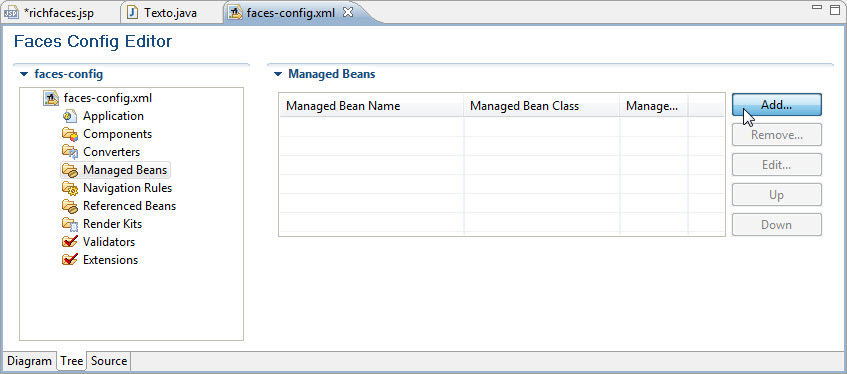
Task: Click the truncated Manage... column header
Action: click(654, 106)
